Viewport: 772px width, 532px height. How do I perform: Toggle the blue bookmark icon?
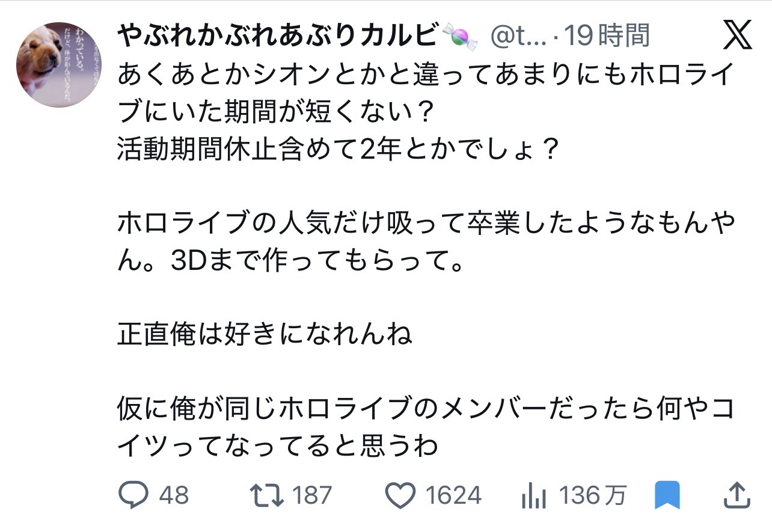pyautogui.click(x=667, y=496)
